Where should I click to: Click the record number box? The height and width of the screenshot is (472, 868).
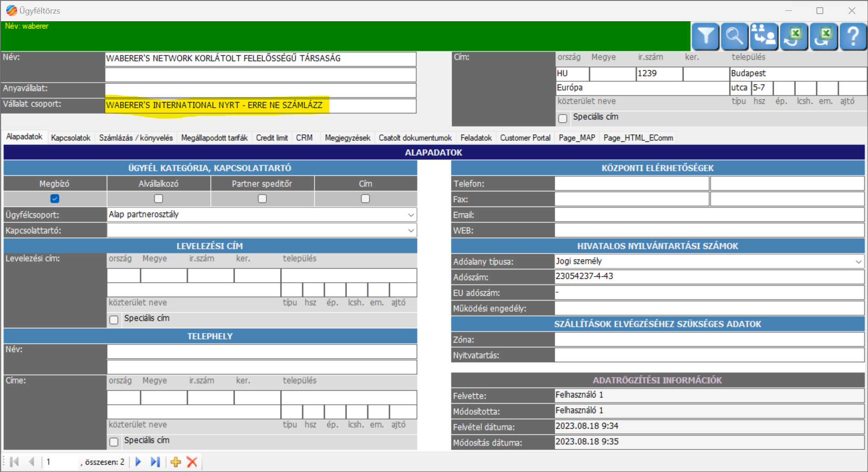coord(61,462)
